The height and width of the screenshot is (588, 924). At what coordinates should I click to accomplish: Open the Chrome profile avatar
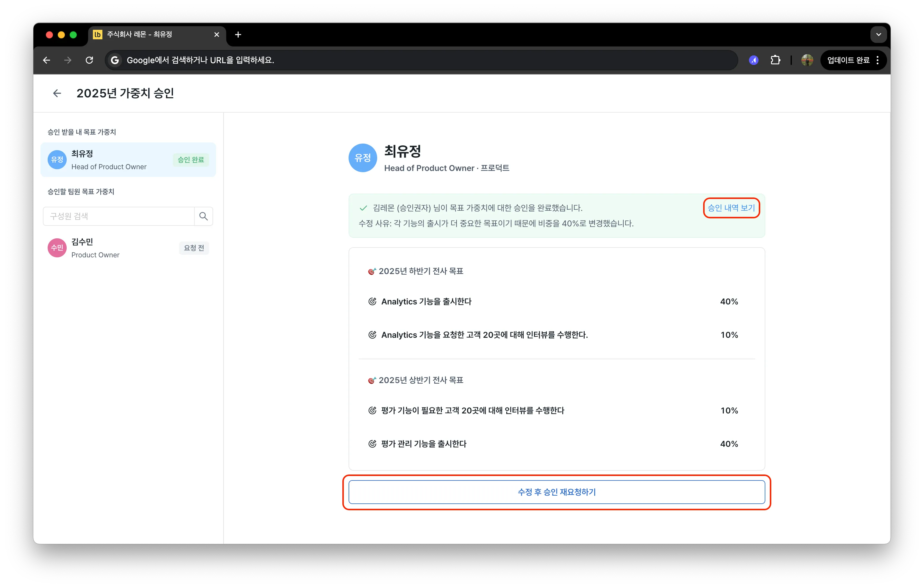pos(807,60)
